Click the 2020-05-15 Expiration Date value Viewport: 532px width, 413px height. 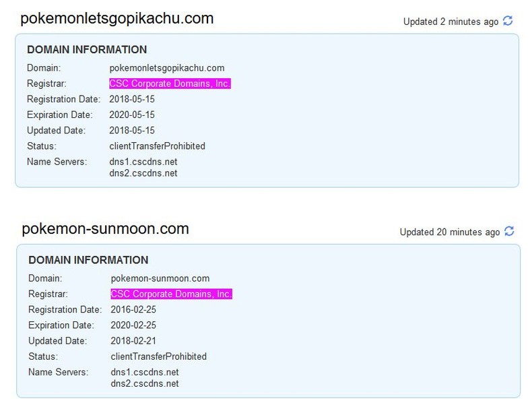[132, 115]
